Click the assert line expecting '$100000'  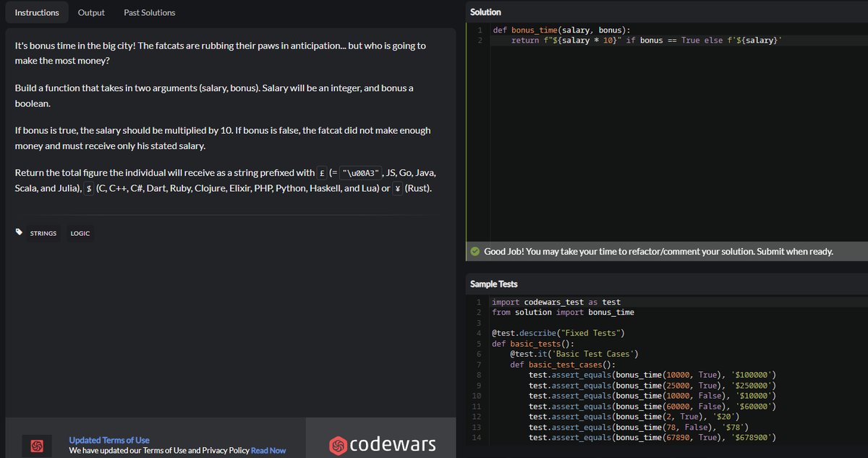652,375
